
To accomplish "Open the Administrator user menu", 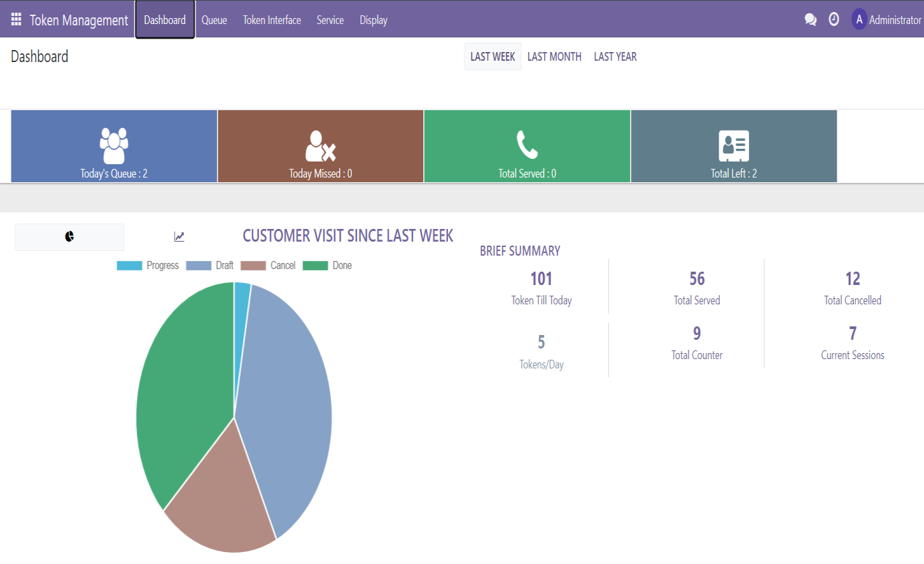I will pos(886,20).
